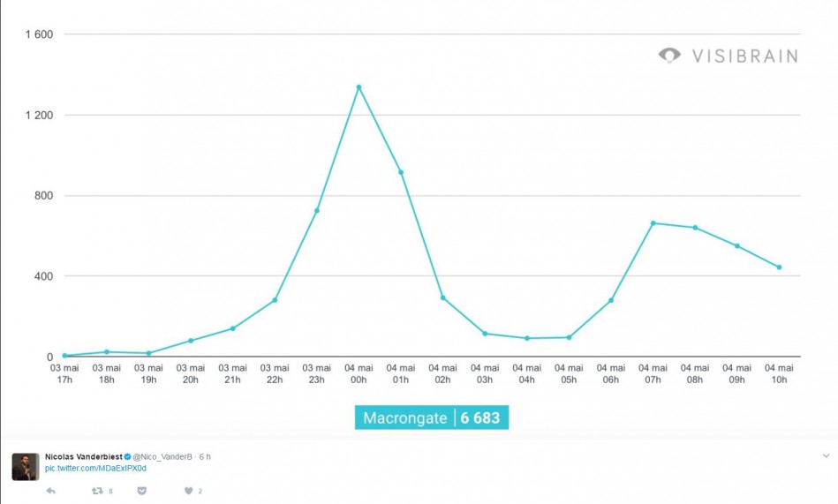Open the Nicolas Vanderbiest profile name
Screen dimensions: 838x504
click(83, 457)
